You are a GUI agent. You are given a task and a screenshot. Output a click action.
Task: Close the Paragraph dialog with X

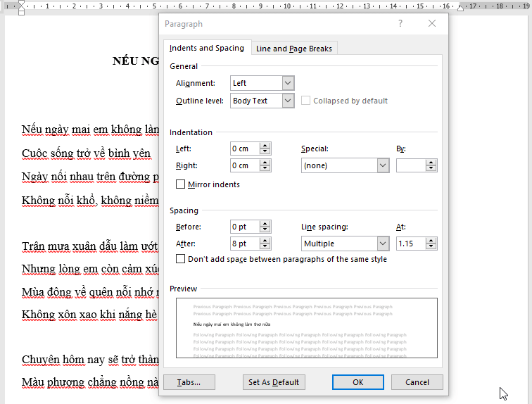pos(432,23)
